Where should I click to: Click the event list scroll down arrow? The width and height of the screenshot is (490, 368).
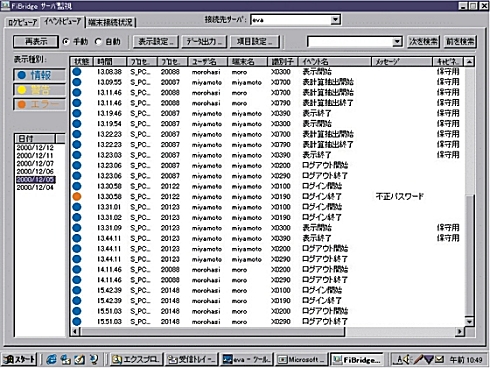point(469,322)
